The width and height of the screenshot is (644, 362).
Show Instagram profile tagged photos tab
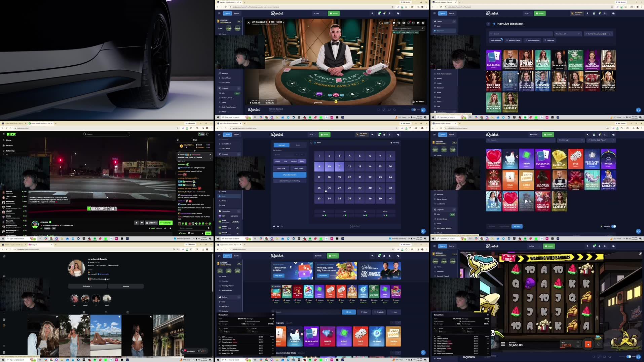128,312
